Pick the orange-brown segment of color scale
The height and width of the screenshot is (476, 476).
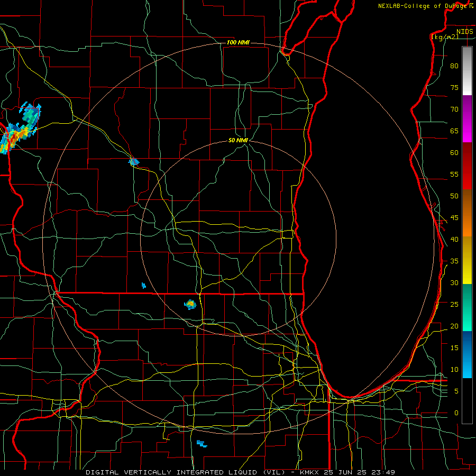point(467,213)
